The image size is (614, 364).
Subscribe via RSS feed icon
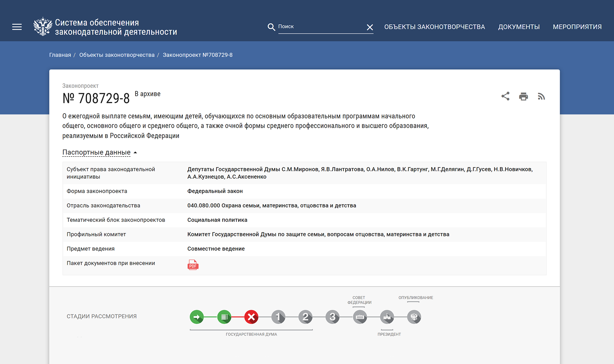(541, 96)
